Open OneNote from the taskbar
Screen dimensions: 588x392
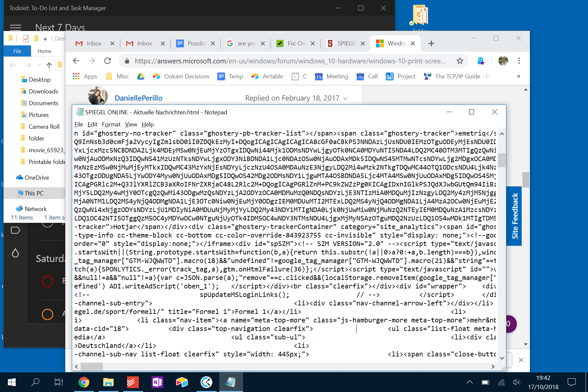tap(157, 382)
